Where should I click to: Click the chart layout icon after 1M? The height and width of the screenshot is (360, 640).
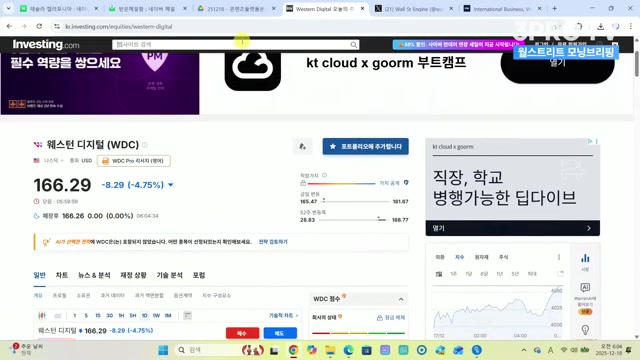tap(187, 316)
